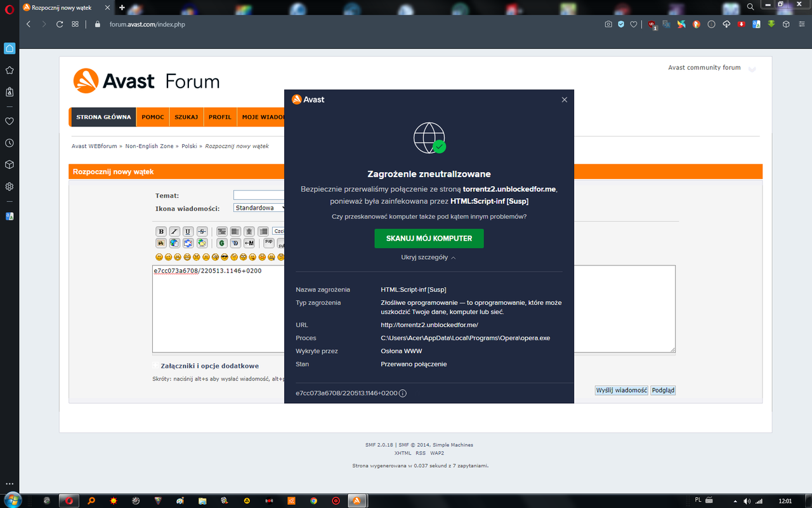The width and height of the screenshot is (812, 508).
Task: Center text in the editor toolbar
Action: (x=249, y=231)
